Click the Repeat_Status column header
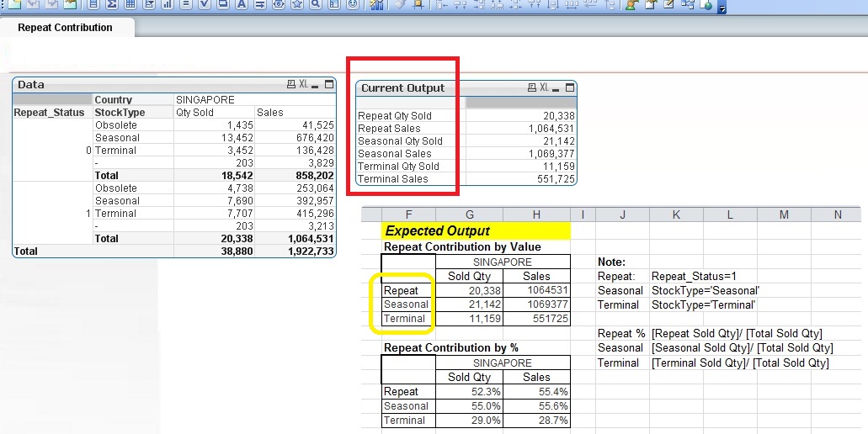Screen dimensions: 868x434 50,112
